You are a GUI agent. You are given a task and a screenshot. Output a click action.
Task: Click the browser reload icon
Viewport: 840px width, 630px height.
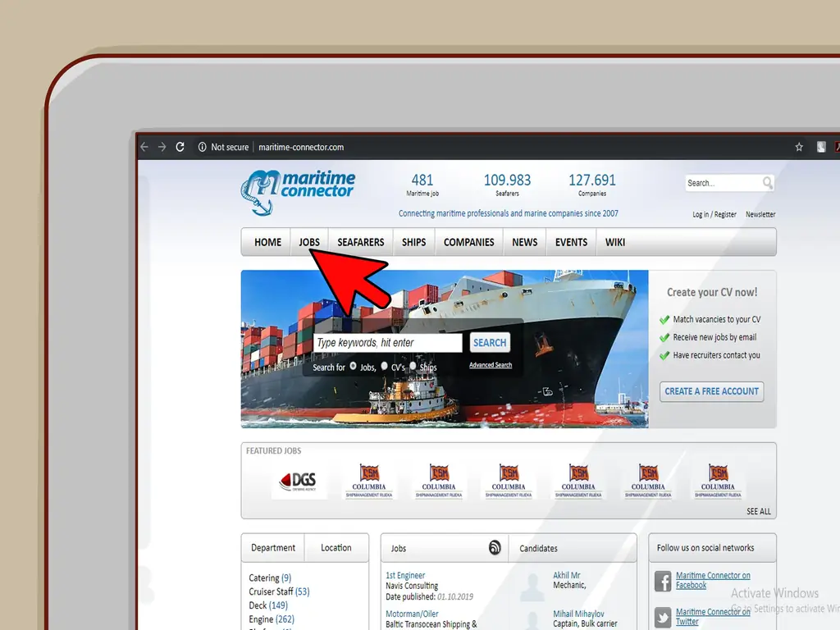pos(180,147)
